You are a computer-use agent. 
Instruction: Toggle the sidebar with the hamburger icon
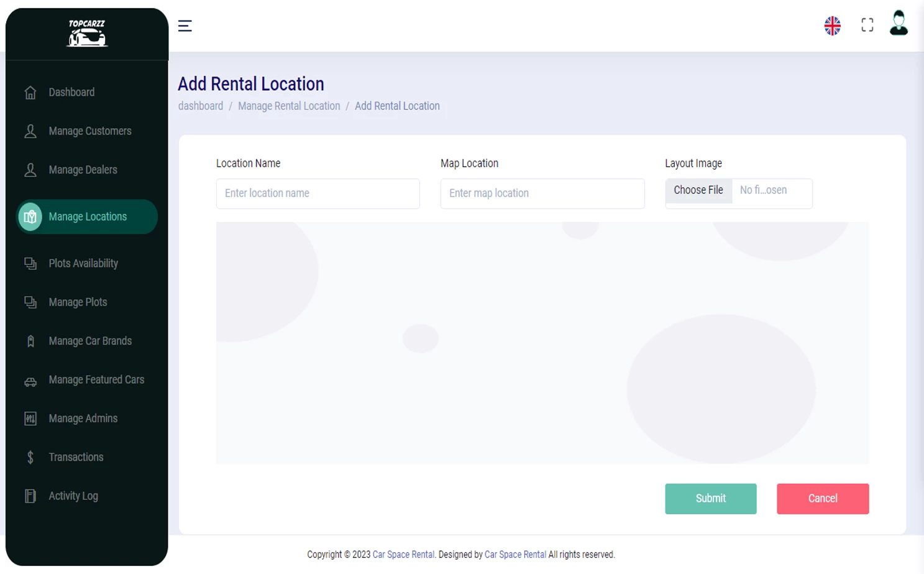coord(185,25)
